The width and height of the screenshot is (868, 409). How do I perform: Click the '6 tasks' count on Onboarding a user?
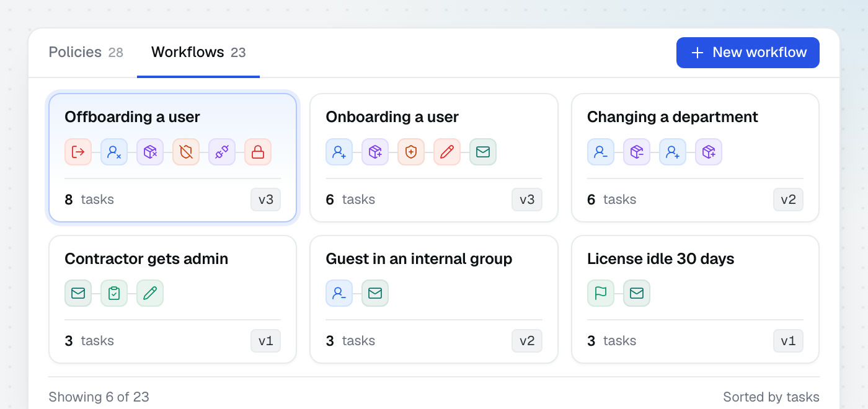coord(350,200)
